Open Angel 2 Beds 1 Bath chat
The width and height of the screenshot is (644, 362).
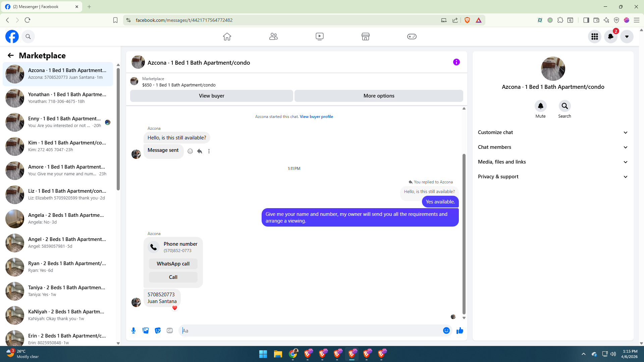pyautogui.click(x=58, y=243)
